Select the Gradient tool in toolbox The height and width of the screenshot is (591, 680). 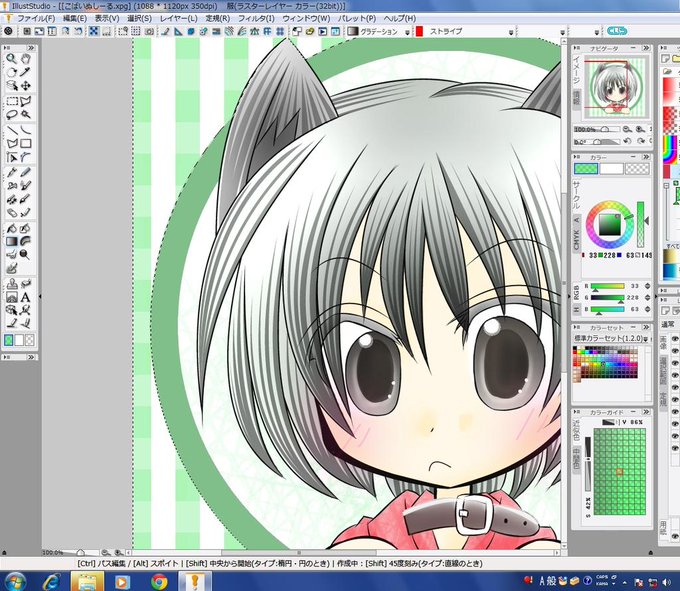(x=12, y=242)
